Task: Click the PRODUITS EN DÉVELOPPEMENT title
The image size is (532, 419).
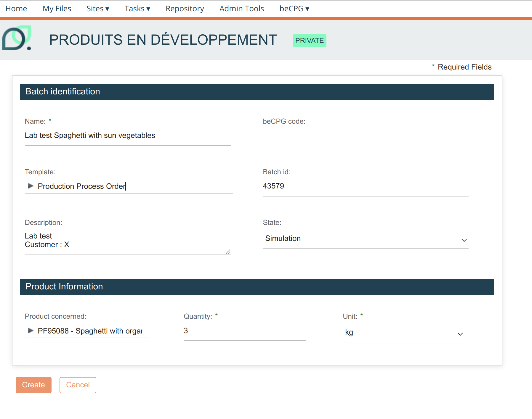Action: coord(163,40)
